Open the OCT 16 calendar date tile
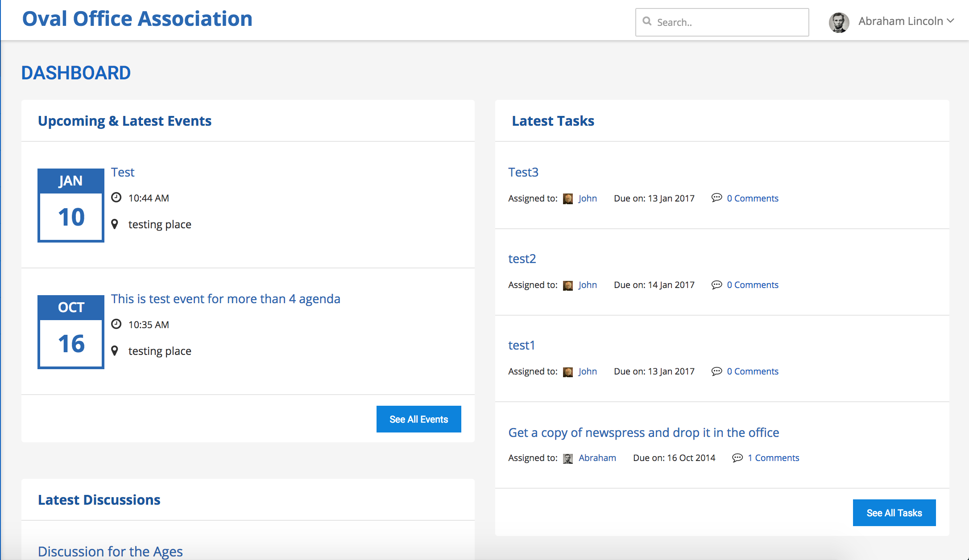 [71, 332]
